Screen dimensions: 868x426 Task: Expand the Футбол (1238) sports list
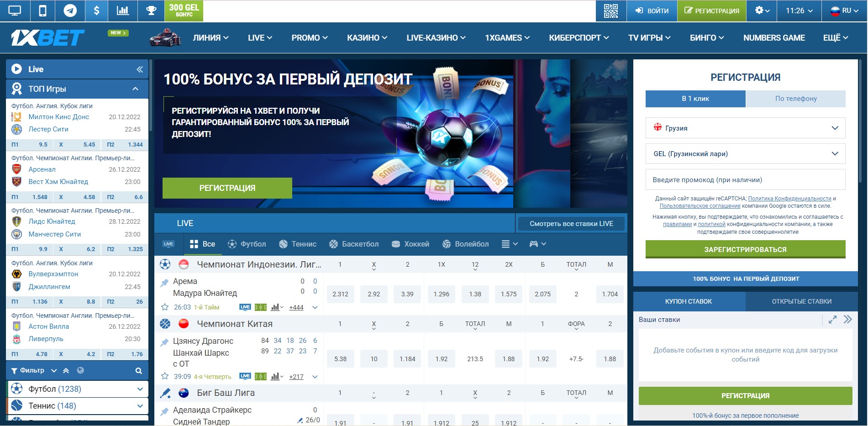[140, 389]
